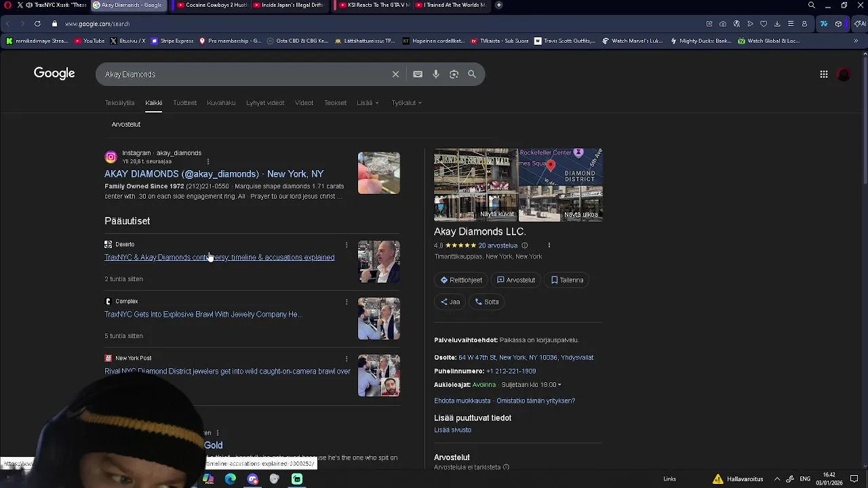Open three-dot menu for New York Post article

tap(347, 359)
